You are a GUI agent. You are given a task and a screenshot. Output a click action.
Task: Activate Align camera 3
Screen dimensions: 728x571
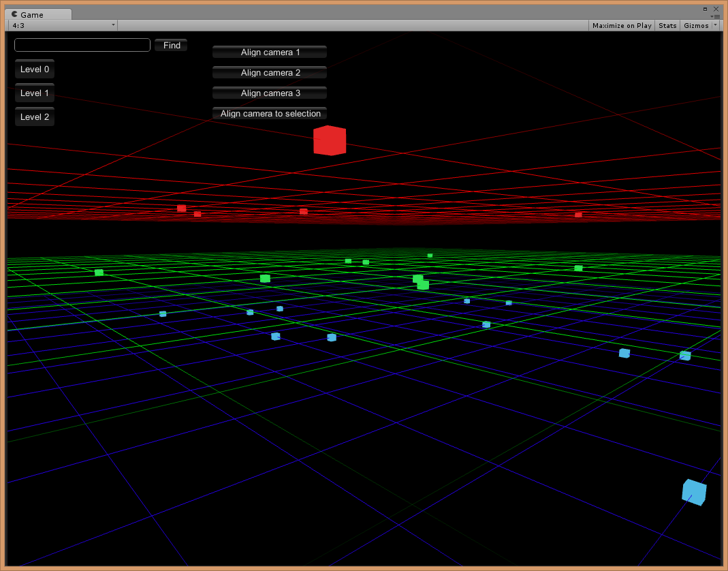click(x=270, y=93)
